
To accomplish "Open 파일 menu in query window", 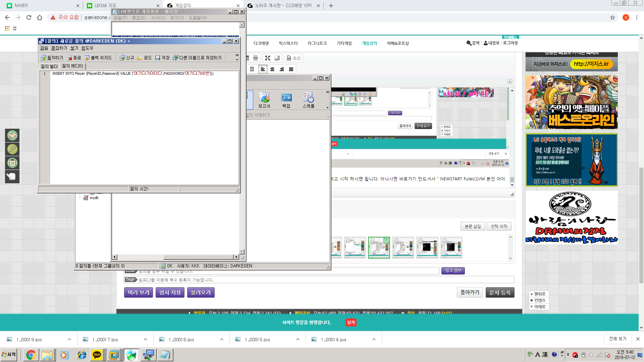I will click(44, 48).
